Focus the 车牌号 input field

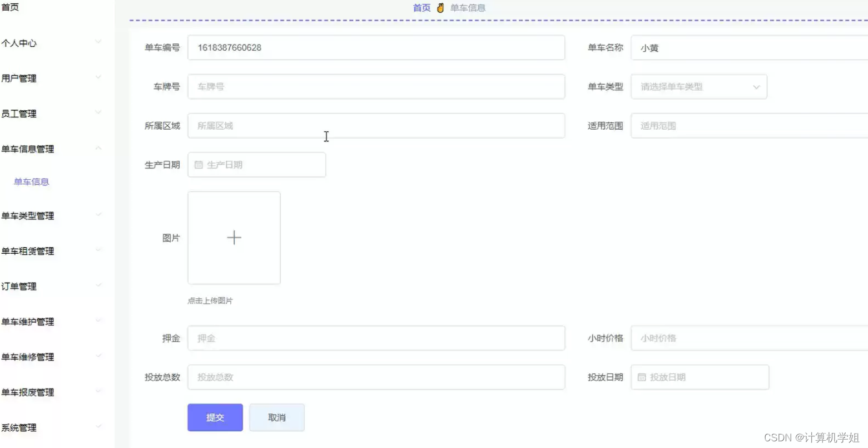[x=376, y=87]
